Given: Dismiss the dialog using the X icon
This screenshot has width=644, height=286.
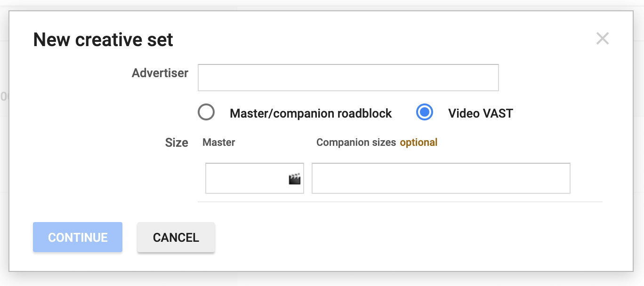Looking at the screenshot, I should coord(603,39).
